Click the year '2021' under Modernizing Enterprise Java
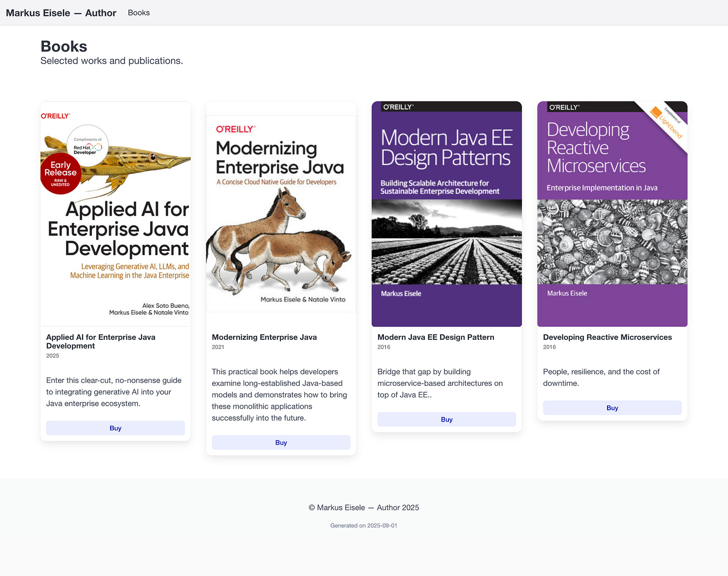Screen dimensions: 728x576 click(218, 347)
